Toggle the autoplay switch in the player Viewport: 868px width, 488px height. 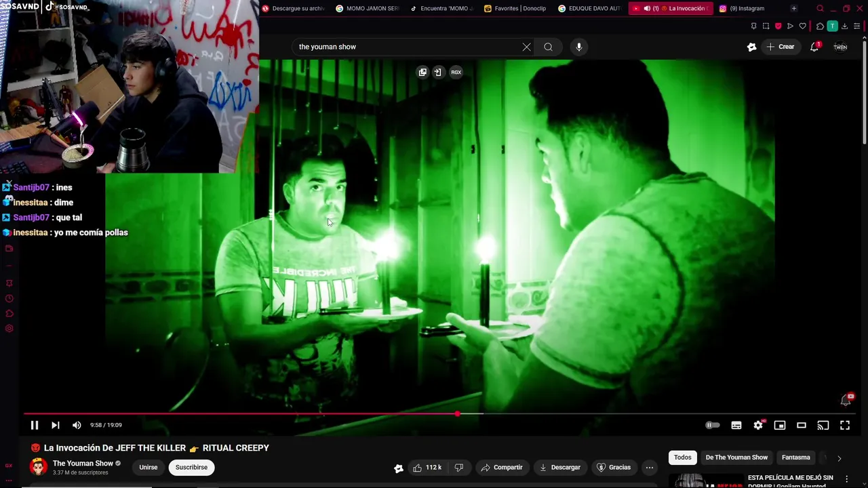tap(712, 425)
